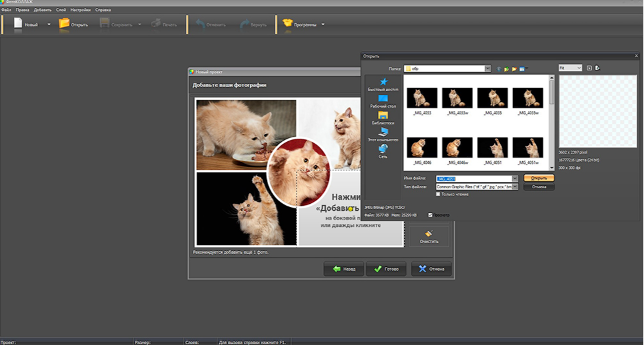Click the scroll down arrow in file list

552,168
